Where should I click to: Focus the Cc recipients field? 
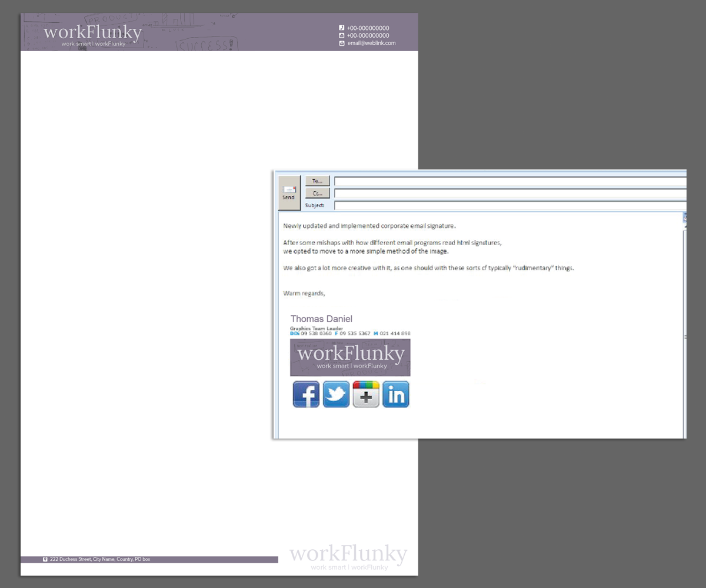pyautogui.click(x=510, y=193)
